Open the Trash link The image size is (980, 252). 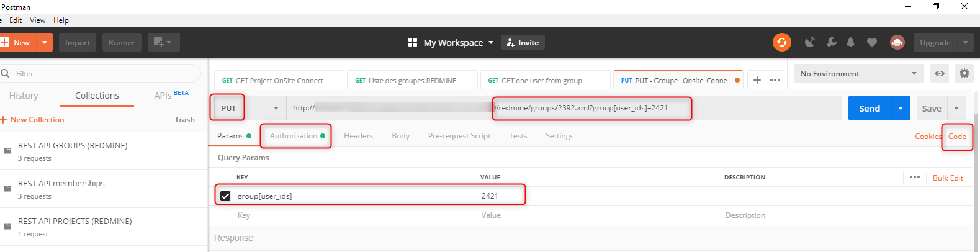pos(184,120)
